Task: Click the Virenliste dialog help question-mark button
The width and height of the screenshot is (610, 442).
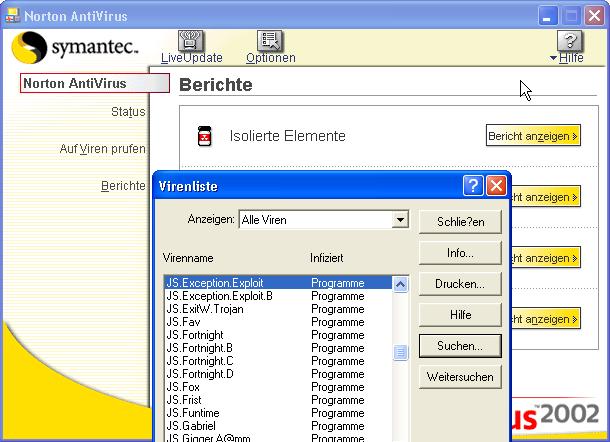Action: 473,186
